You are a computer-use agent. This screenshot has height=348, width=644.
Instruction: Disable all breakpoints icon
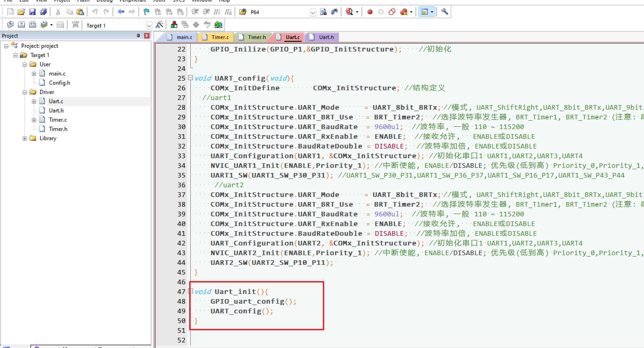click(x=392, y=12)
